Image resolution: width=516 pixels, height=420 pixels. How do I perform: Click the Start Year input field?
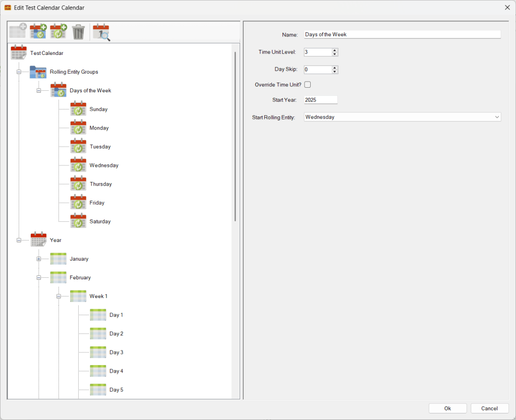coord(320,100)
